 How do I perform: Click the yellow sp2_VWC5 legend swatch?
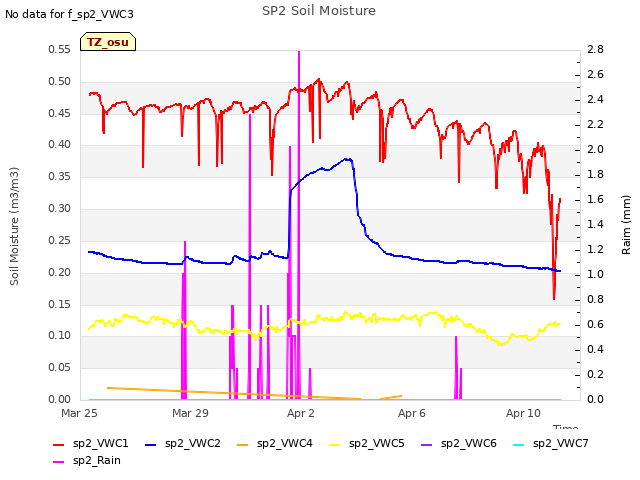click(x=335, y=444)
